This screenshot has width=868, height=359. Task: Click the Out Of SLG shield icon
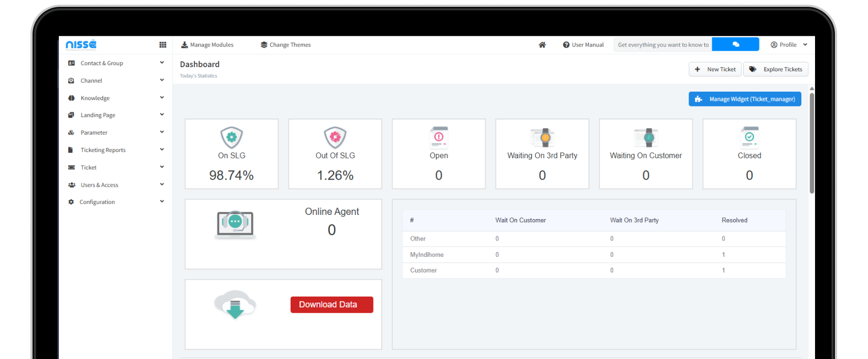[335, 137]
